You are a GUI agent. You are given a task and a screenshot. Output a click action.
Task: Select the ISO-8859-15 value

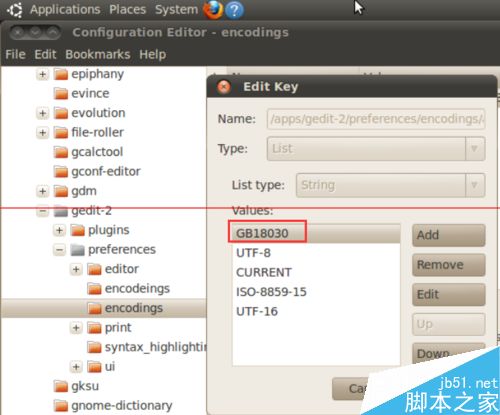[x=316, y=292]
